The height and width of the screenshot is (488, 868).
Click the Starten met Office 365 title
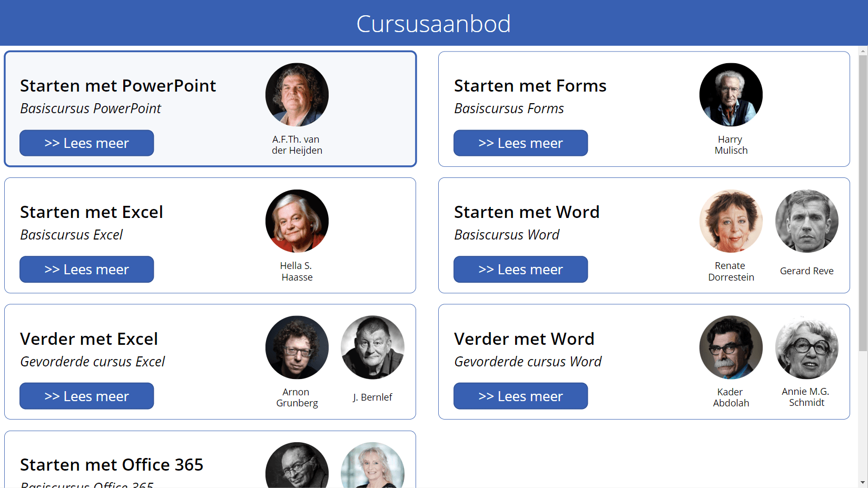[x=112, y=465]
